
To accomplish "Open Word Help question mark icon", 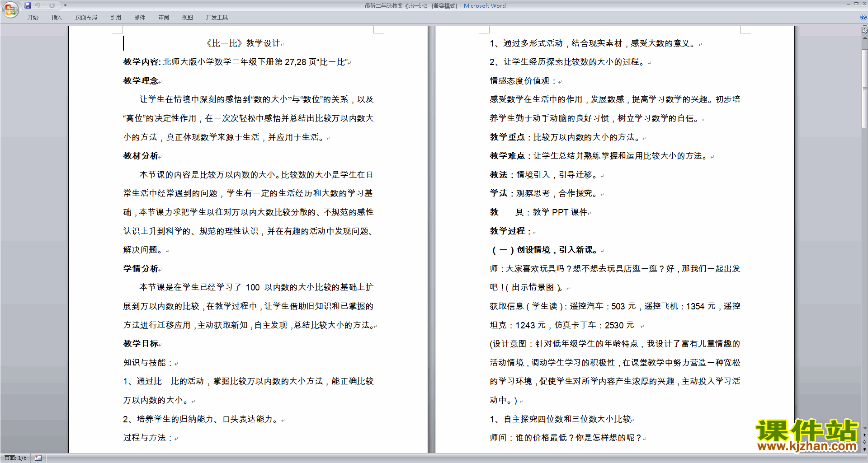I will click(x=863, y=17).
